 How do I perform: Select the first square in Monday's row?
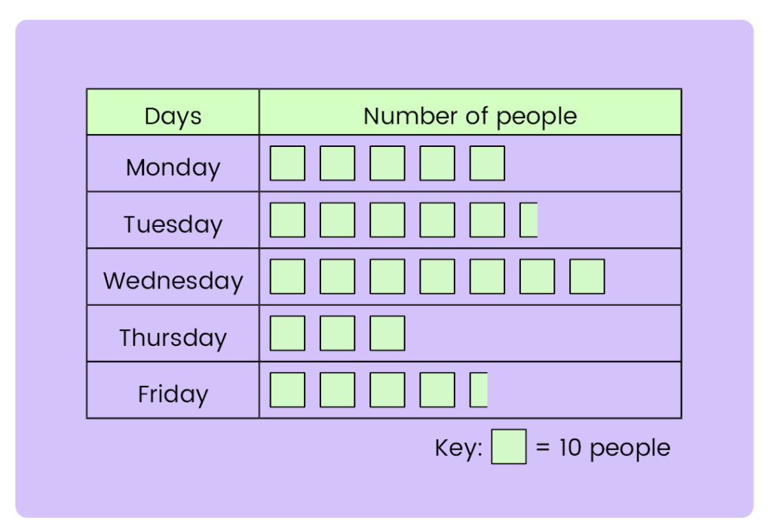[287, 164]
